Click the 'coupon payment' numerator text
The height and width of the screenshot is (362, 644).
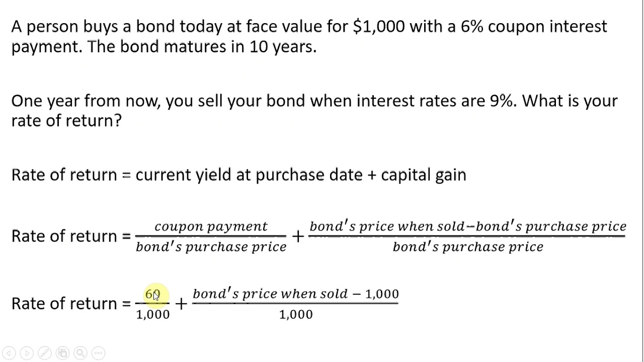point(211,226)
